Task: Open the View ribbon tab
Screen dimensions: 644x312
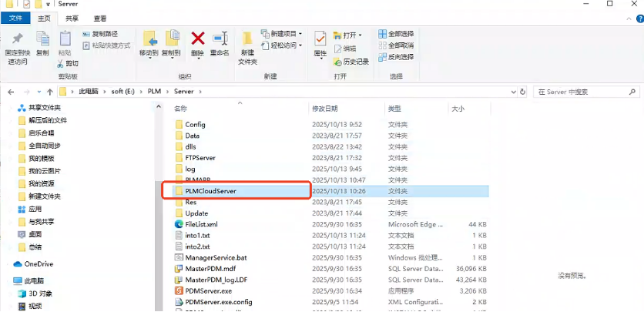Action: tap(100, 18)
